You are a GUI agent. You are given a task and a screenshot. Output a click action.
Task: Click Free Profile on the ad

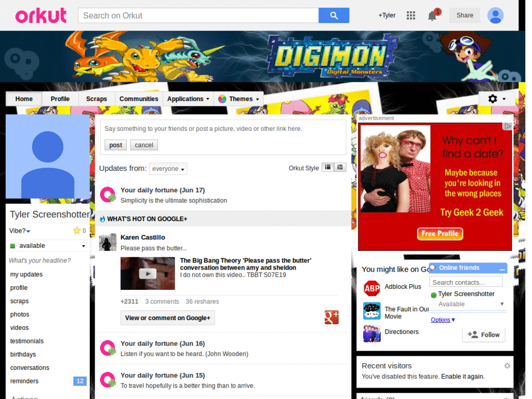click(440, 234)
